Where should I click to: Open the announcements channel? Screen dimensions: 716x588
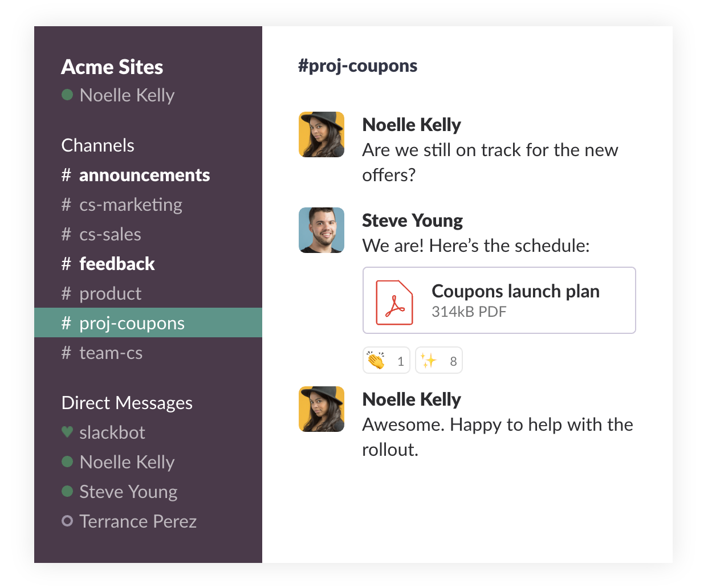point(144,175)
